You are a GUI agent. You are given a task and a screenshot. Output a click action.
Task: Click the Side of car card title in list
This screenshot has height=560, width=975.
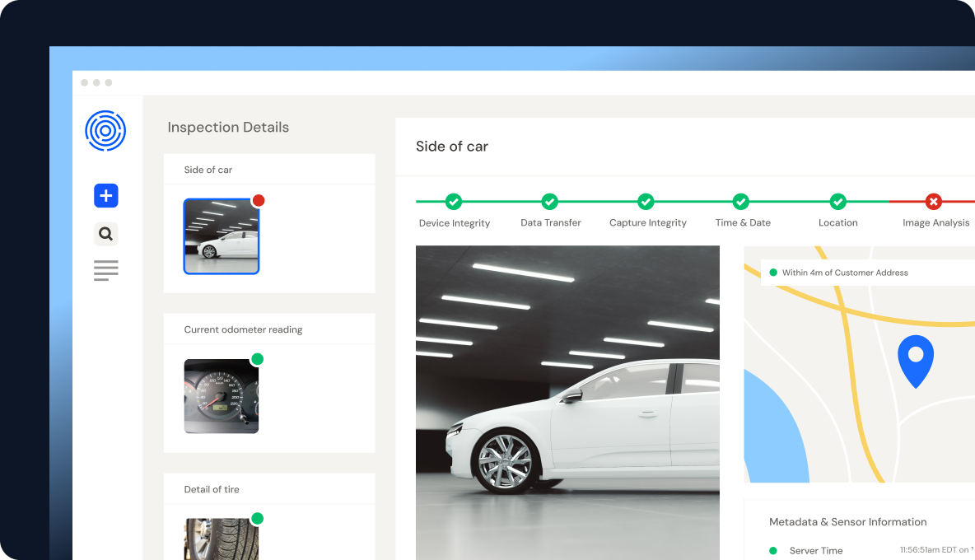tap(208, 170)
